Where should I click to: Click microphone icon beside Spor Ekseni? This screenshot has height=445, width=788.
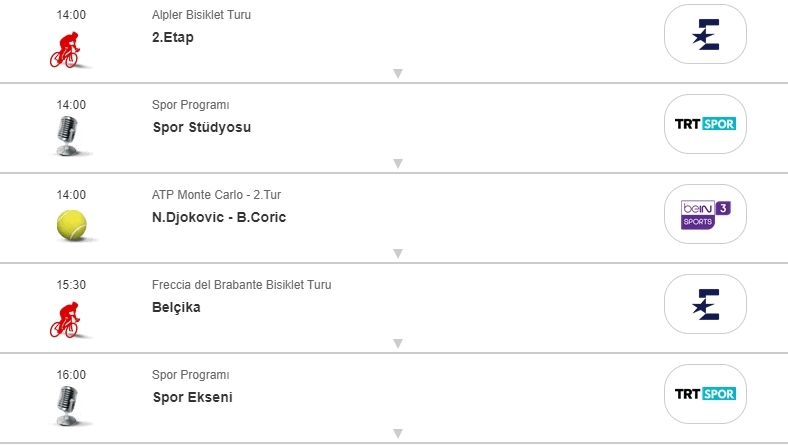[68, 405]
